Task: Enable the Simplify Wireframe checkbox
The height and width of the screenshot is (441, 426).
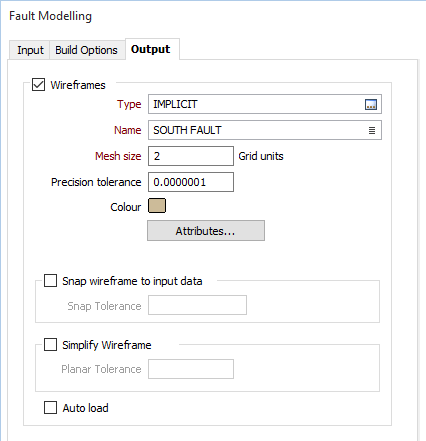Action: (x=50, y=345)
